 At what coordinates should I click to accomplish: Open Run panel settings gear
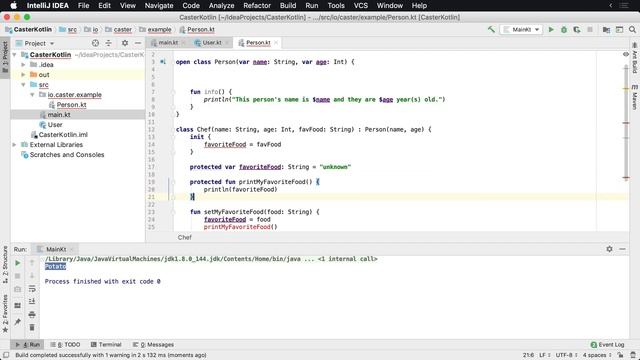609,249
